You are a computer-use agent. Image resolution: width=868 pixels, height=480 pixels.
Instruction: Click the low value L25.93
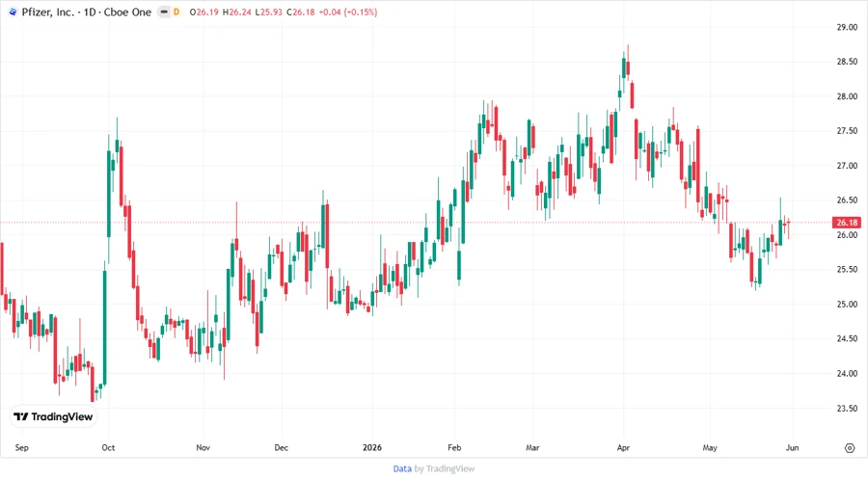[268, 13]
